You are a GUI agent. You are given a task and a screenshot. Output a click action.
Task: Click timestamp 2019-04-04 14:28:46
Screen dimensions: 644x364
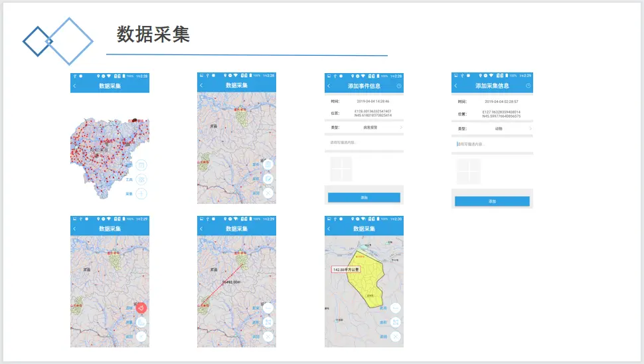tap(373, 101)
